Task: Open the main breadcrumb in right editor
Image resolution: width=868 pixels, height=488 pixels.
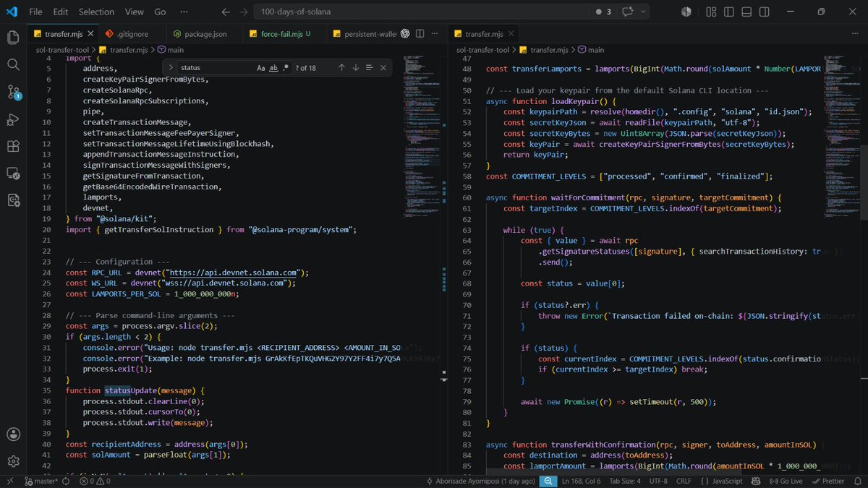Action: (x=596, y=50)
